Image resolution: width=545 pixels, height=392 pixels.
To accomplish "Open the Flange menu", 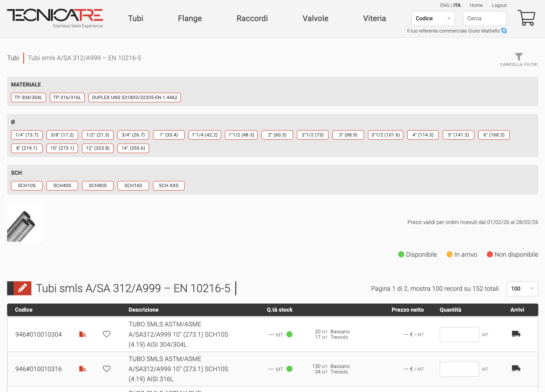I will point(190,19).
